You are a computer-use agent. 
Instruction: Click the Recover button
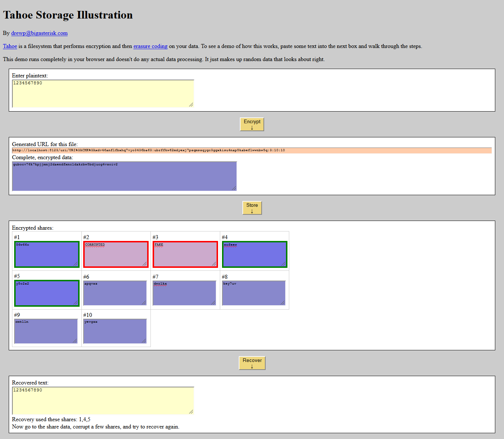pyautogui.click(x=252, y=363)
